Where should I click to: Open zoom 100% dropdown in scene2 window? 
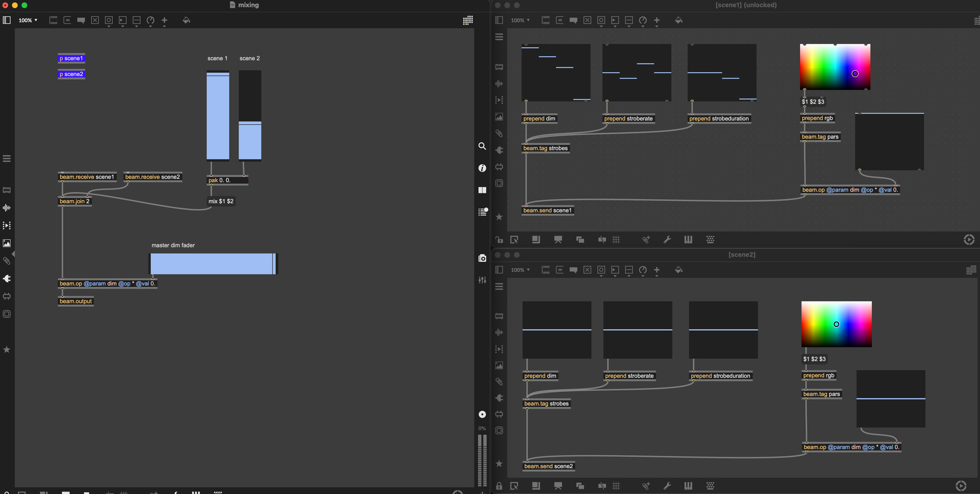520,270
